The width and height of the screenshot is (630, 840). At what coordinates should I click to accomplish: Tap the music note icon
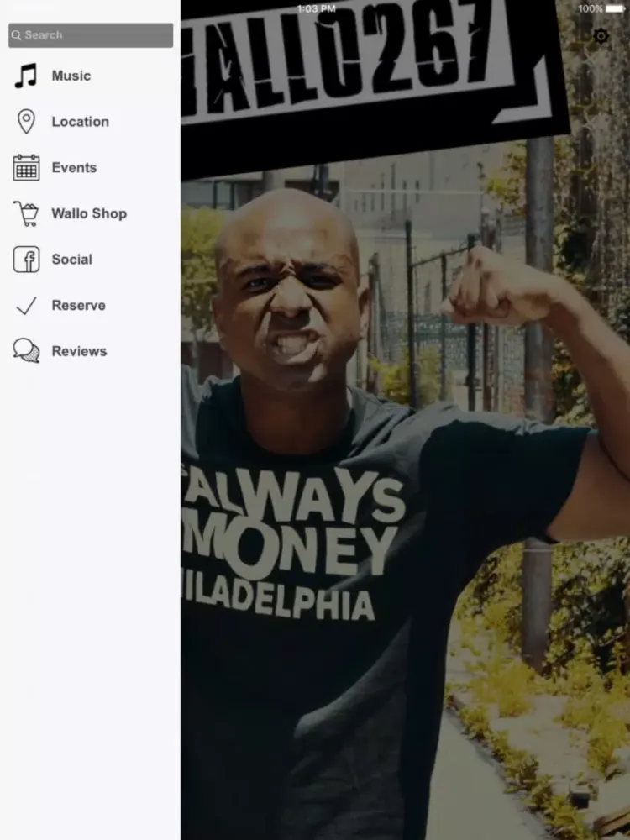26,76
